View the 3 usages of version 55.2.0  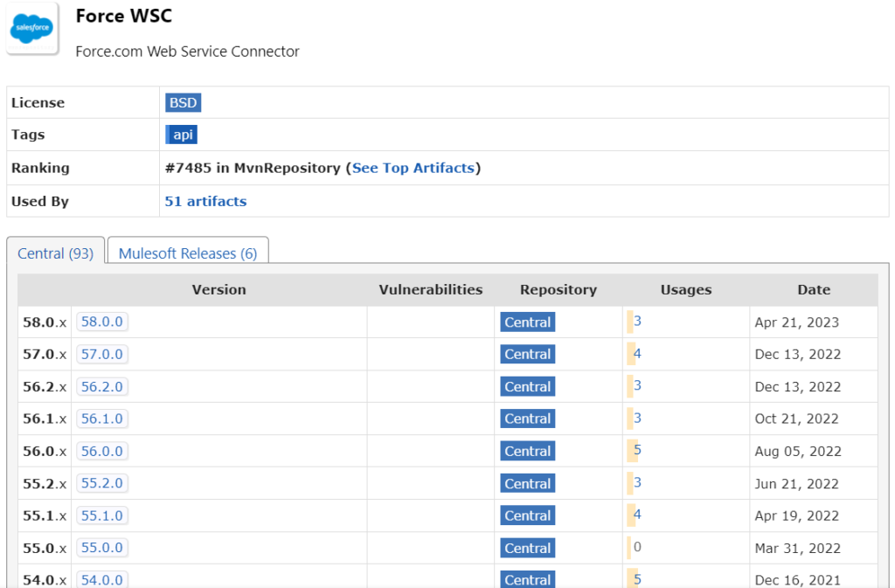(x=637, y=482)
